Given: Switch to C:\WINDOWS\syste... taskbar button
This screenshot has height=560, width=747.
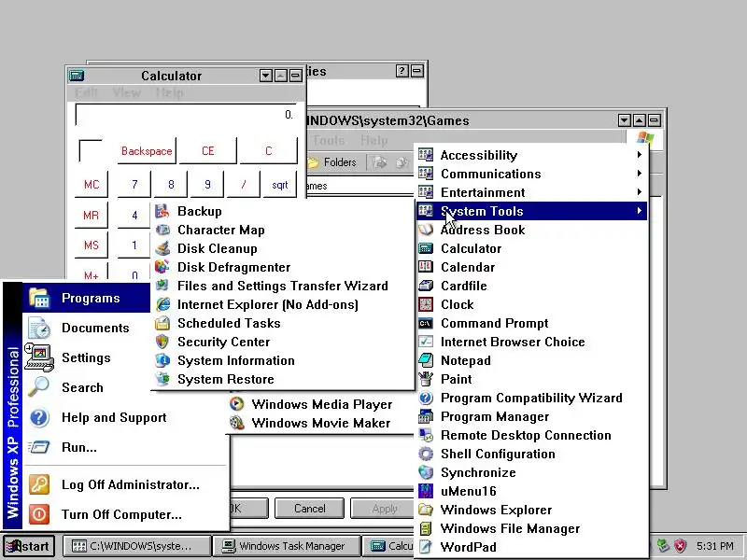Looking at the screenshot, I should click(137, 546).
